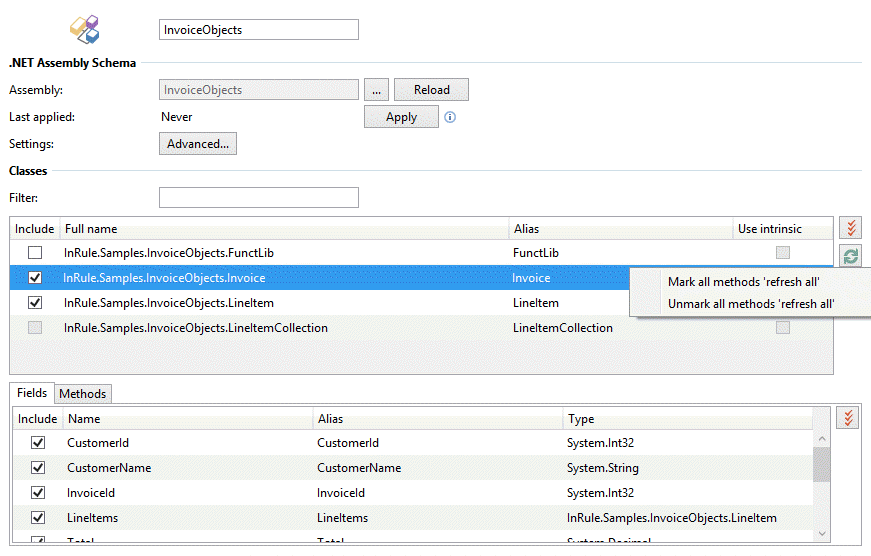The width and height of the screenshot is (871, 556).
Task: Click the info icon beside Apply
Action: [x=450, y=117]
